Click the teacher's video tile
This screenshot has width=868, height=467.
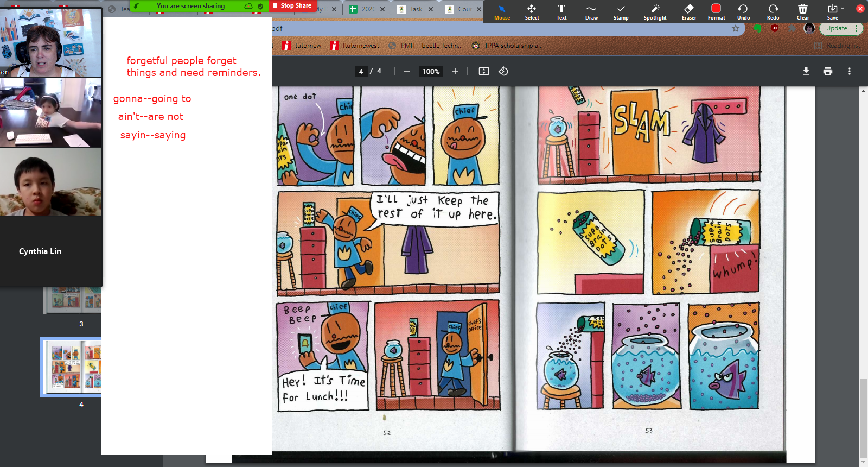click(x=50, y=42)
